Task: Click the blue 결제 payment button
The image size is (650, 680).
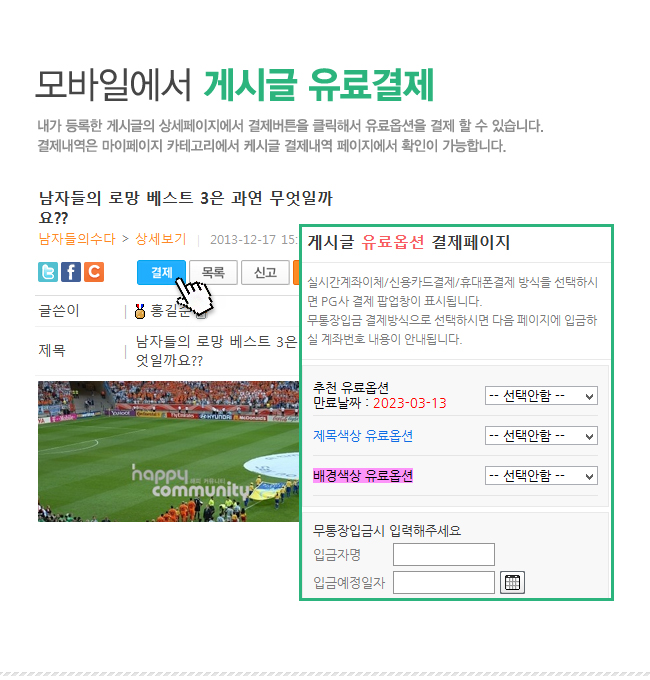Action: tap(161, 272)
